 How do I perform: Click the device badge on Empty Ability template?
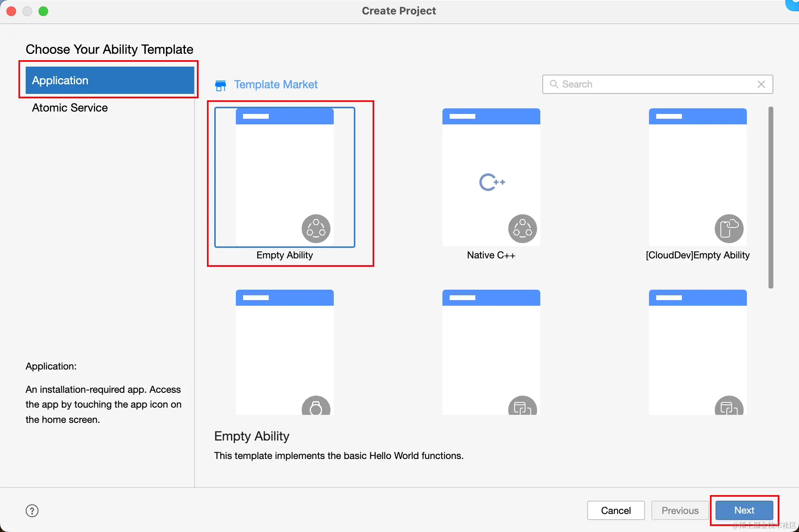click(x=316, y=229)
